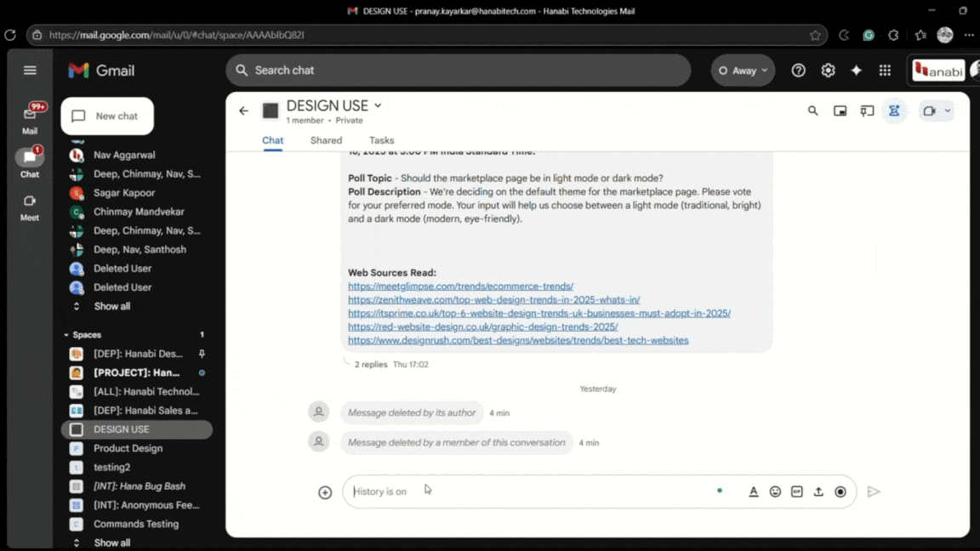Screen dimensions: 980x551
Task: Add a GIF to the message
Action: (796, 491)
